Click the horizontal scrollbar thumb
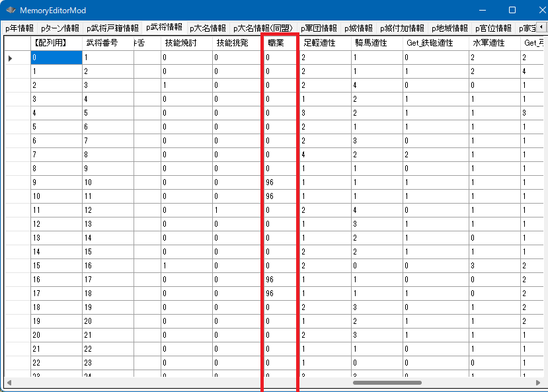Viewport: 548px width, 392px height. 387,382
